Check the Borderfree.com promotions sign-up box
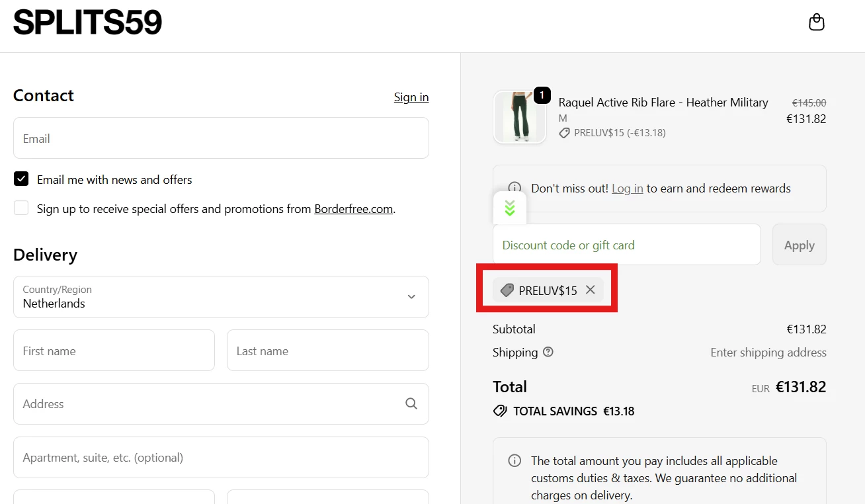This screenshot has height=504, width=865. pyautogui.click(x=21, y=208)
